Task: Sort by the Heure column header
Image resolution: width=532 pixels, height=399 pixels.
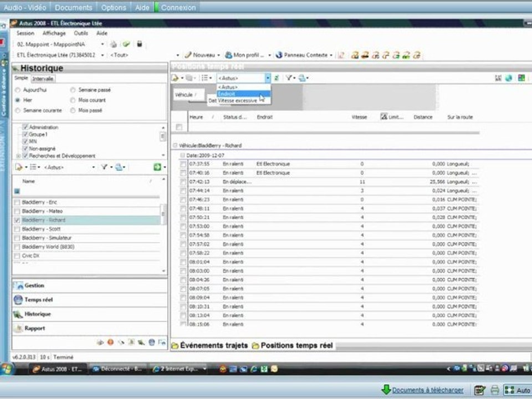Action: point(196,117)
